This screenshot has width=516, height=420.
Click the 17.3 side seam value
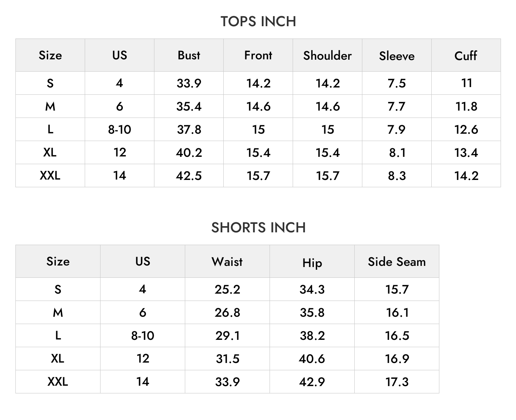397,382
